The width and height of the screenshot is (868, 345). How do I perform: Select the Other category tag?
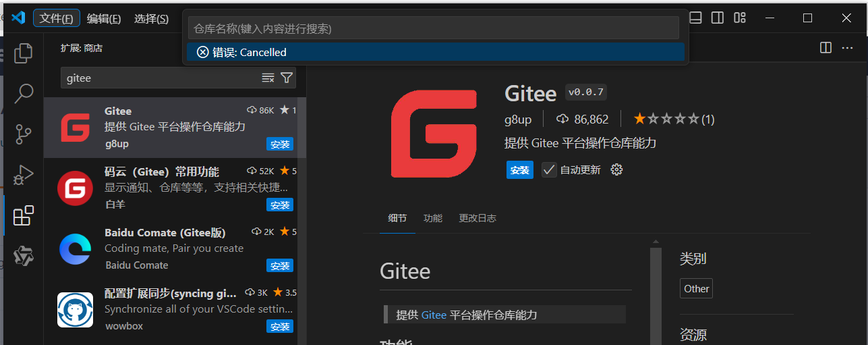696,288
